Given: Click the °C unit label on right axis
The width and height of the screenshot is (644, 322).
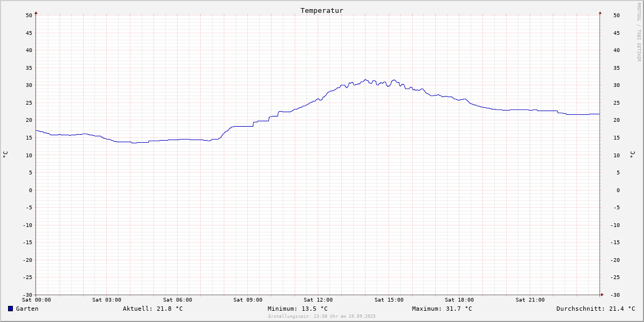Looking at the screenshot, I should [632, 155].
